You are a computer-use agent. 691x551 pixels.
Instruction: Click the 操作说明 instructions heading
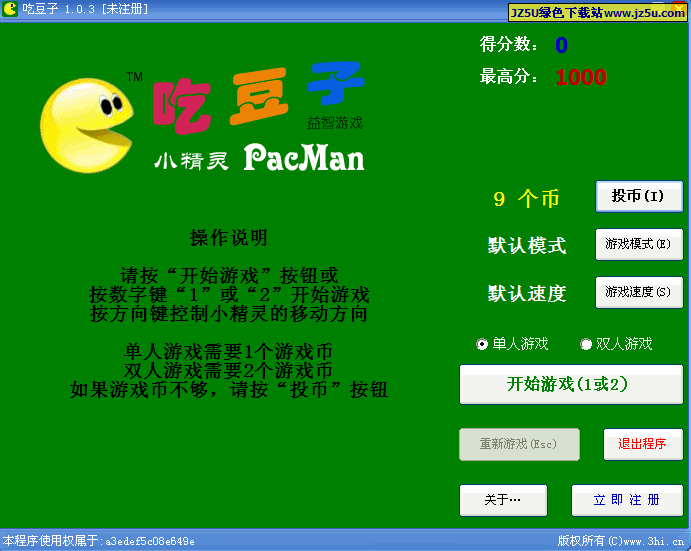tap(229, 238)
